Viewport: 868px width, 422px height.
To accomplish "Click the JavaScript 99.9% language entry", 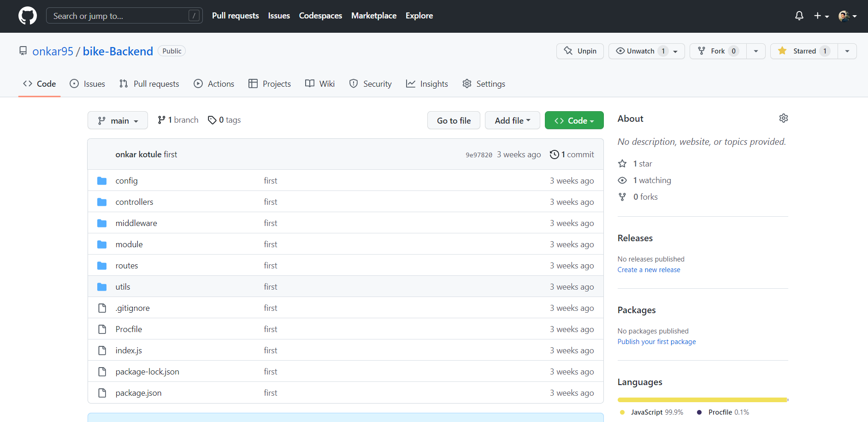I will 651,412.
